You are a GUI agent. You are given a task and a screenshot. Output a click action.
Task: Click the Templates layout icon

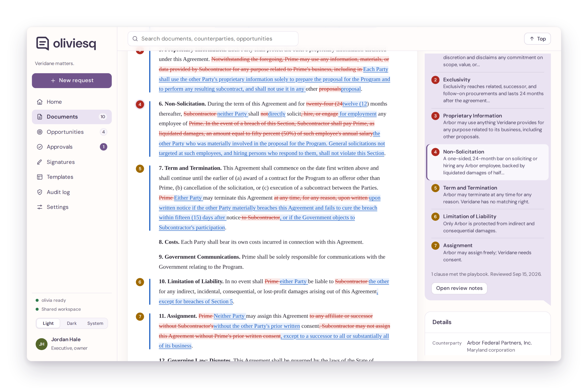click(40, 177)
